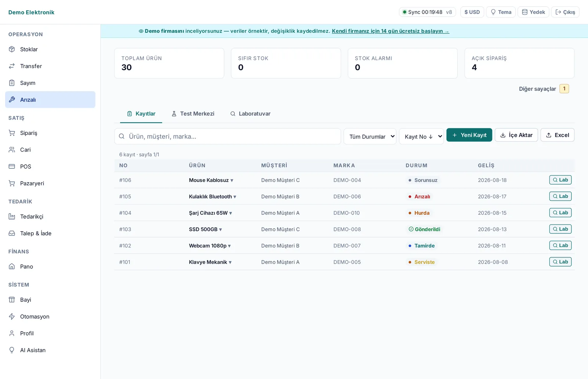
Task: Open the Pano finance dashboard
Action: (50, 267)
